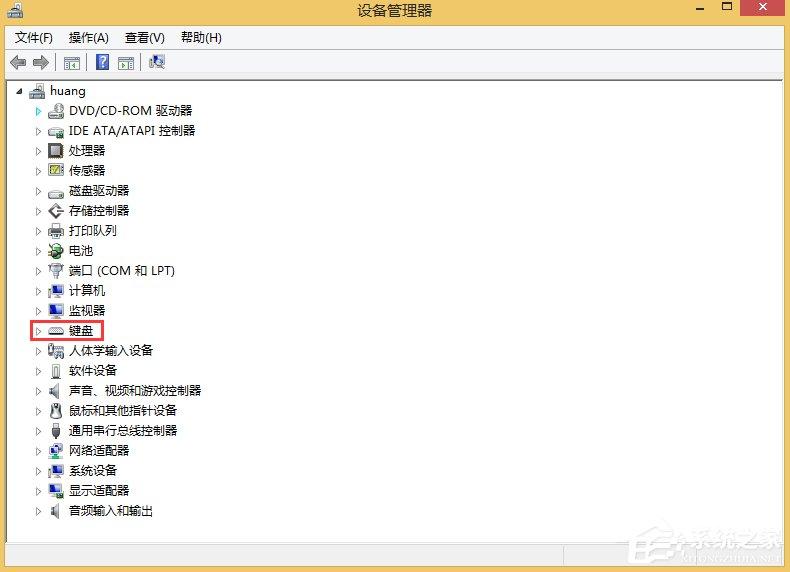Select the 处理器 tree label
This screenshot has height=572, width=790.
click(x=87, y=151)
